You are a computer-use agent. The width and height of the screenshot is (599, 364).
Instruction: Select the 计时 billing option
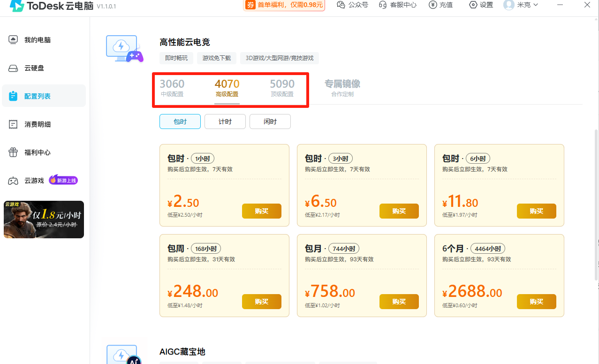(x=225, y=121)
